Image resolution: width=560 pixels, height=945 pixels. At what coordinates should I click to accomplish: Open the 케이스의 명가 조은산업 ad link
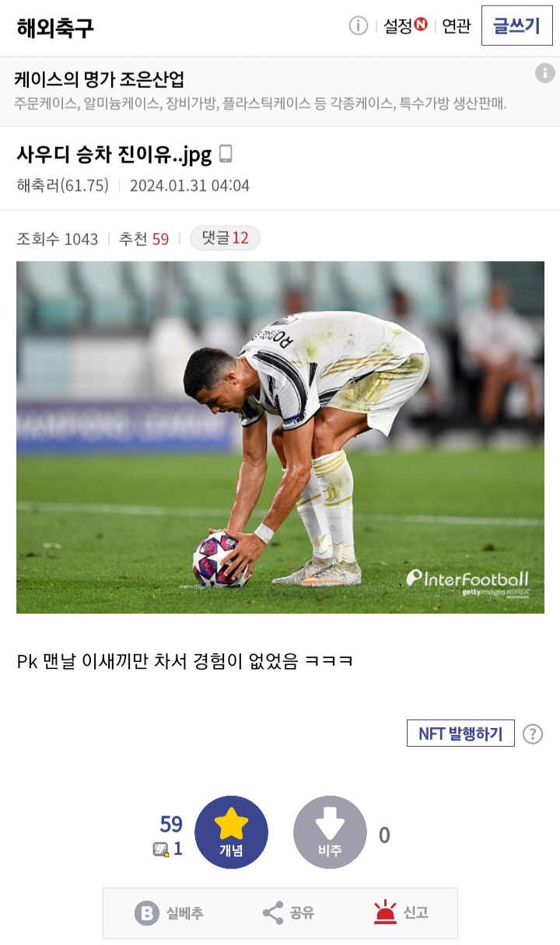pyautogui.click(x=99, y=79)
